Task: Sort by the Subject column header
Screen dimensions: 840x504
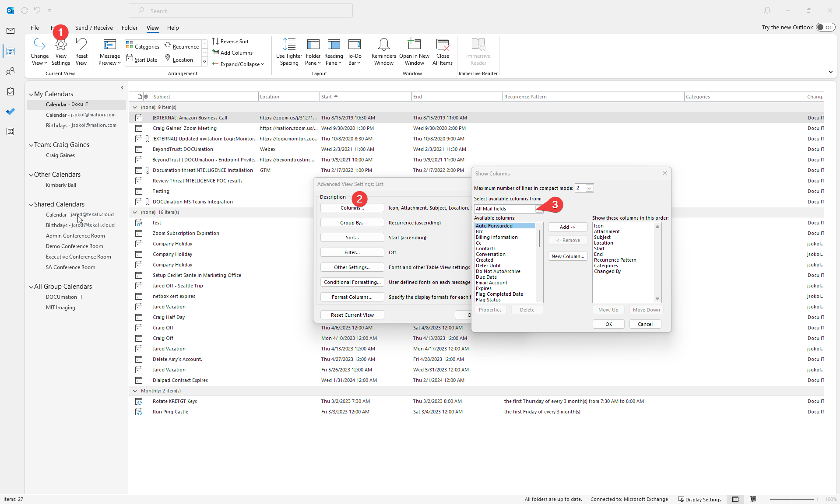Action: click(204, 97)
